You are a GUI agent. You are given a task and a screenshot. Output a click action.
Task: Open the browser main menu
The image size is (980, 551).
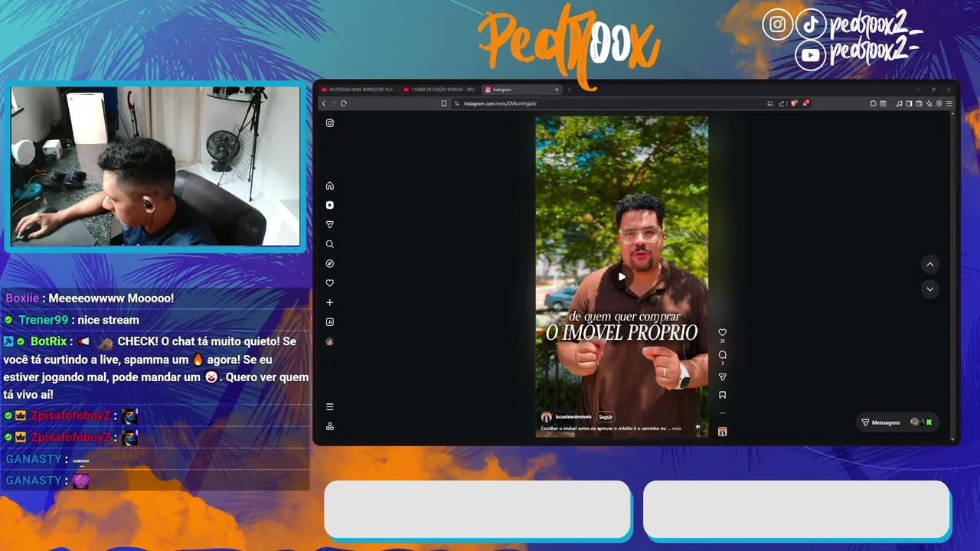click(949, 103)
